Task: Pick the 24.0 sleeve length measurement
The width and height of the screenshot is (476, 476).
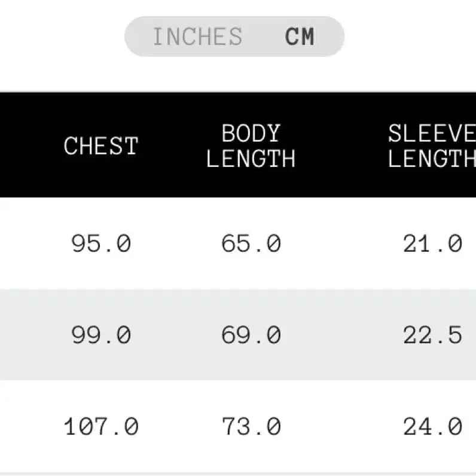Action: [432, 427]
